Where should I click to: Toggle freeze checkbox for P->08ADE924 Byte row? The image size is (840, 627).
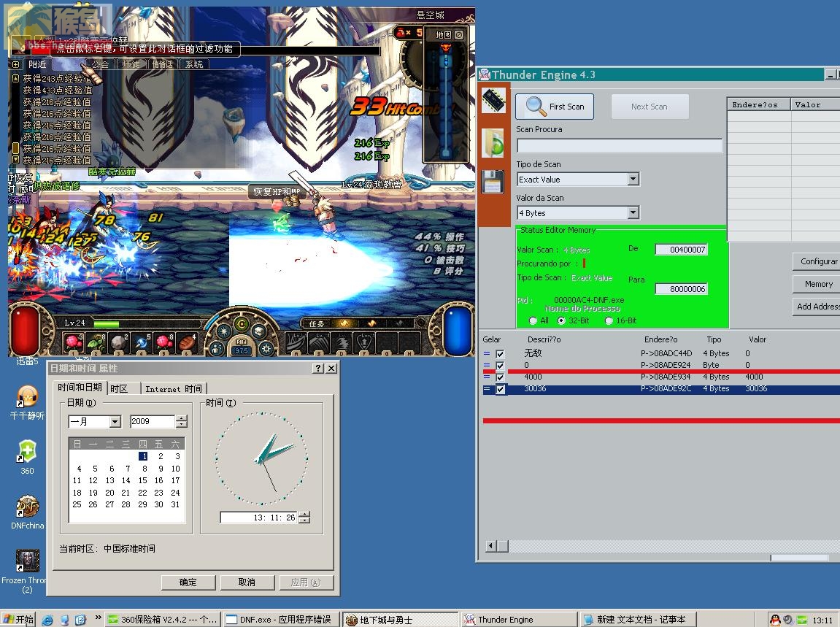click(500, 366)
